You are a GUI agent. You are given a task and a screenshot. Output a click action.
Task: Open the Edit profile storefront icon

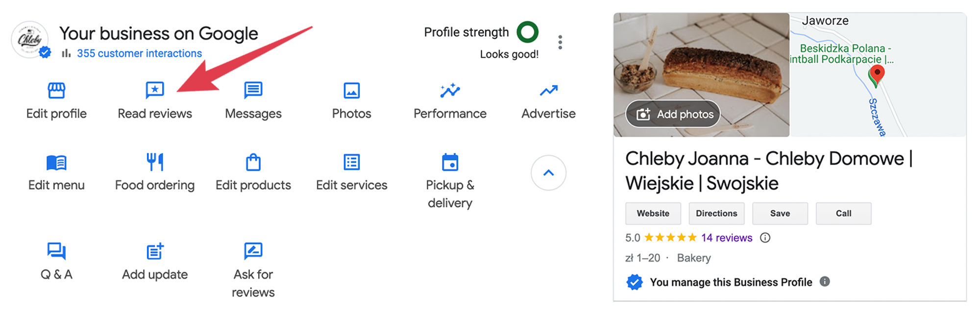(x=56, y=91)
